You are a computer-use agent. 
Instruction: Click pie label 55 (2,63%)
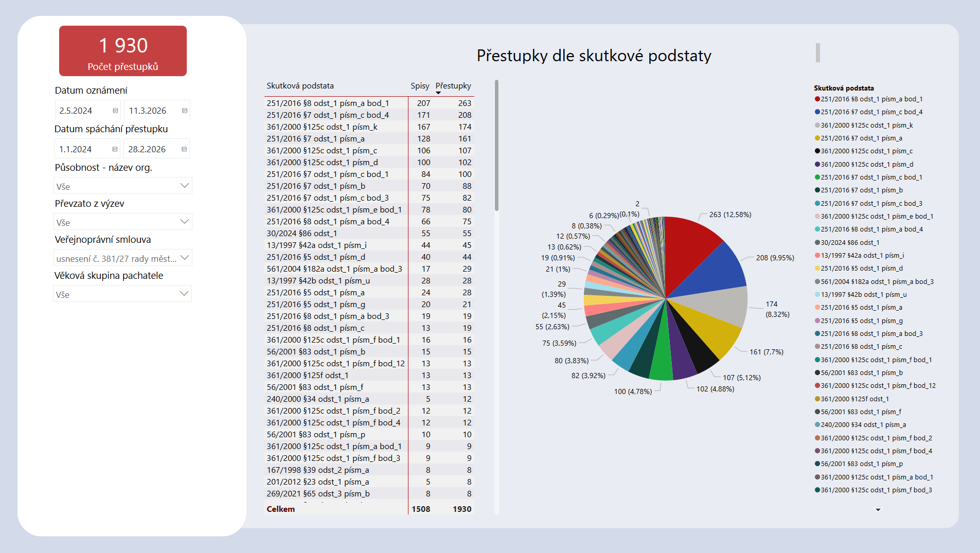[x=552, y=327]
